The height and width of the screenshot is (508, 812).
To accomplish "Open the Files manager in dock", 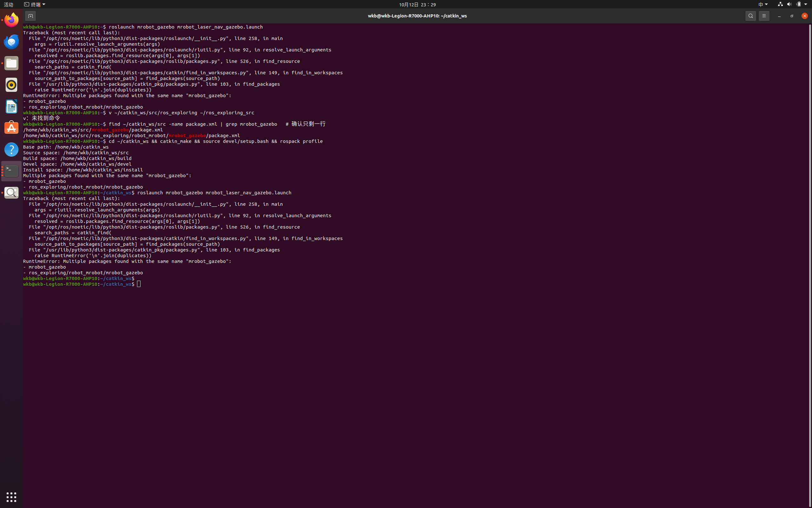I will (x=11, y=63).
